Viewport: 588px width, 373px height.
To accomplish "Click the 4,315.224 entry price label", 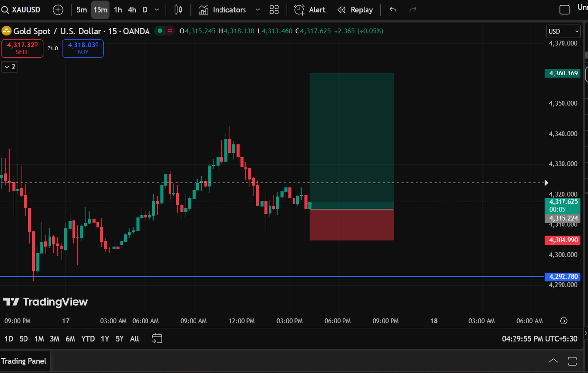I will (x=562, y=218).
